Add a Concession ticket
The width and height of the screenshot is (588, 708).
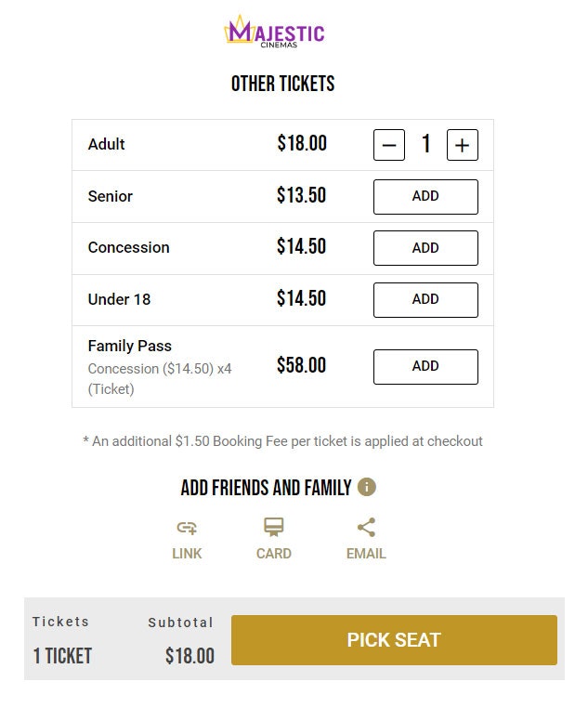tap(425, 248)
